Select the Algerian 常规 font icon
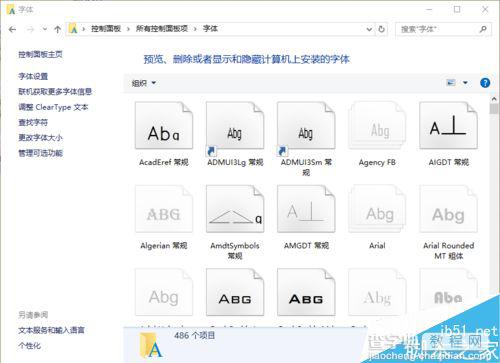Image resolution: width=500 pixels, height=363 pixels. tap(164, 209)
